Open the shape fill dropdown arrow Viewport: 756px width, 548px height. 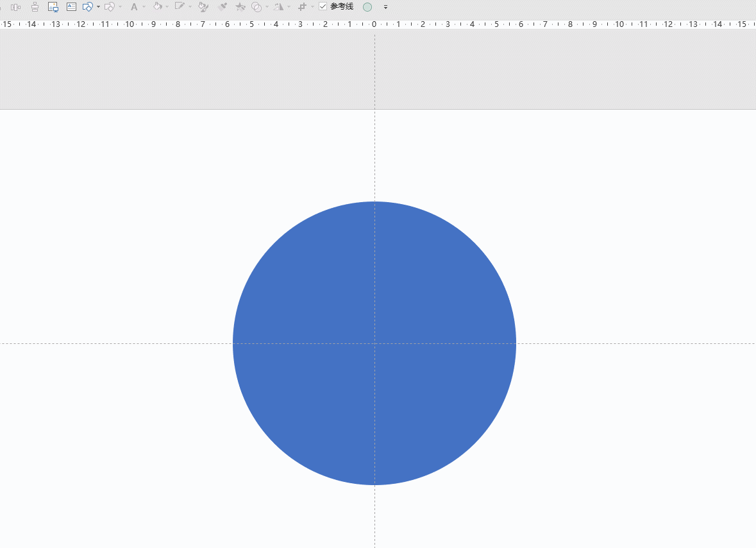[167, 7]
